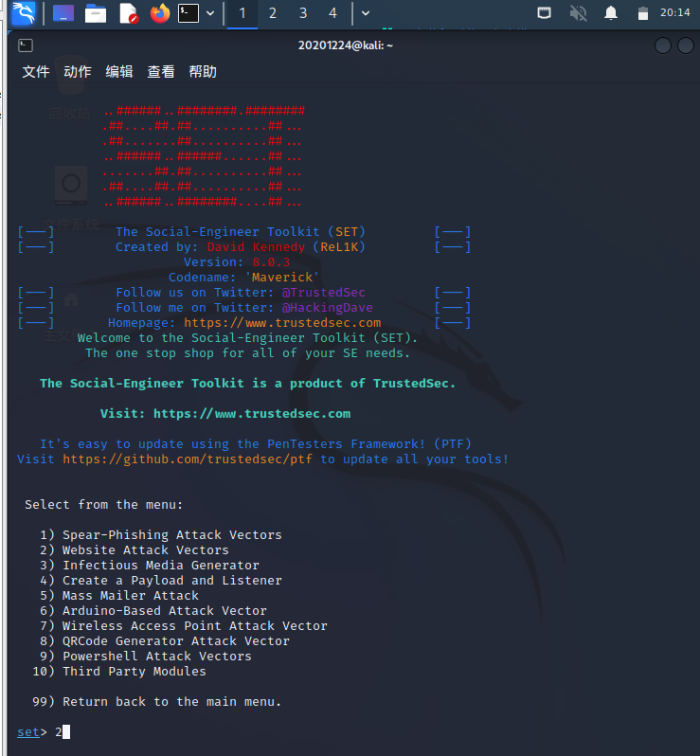Open the file manager from the panel
Screen dimensions: 700x756
[x=96, y=13]
